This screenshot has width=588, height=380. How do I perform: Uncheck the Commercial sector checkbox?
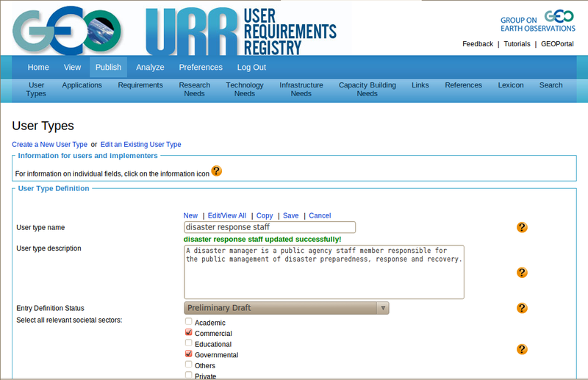pos(189,333)
